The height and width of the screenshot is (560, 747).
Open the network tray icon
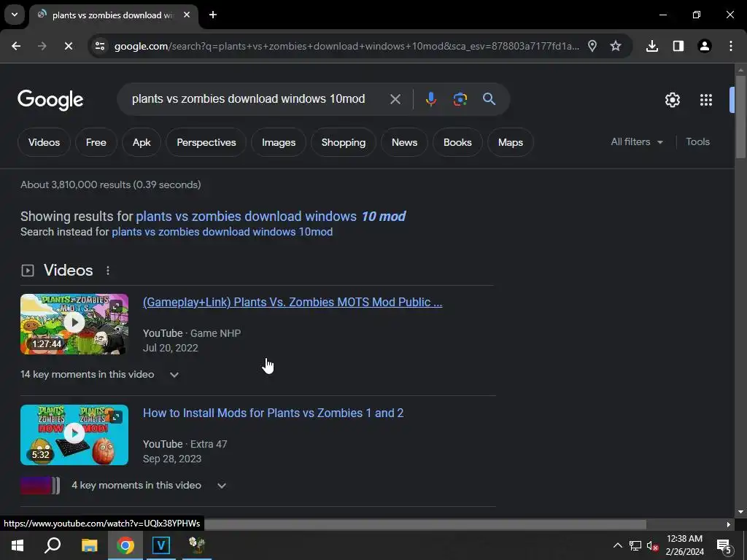click(635, 545)
